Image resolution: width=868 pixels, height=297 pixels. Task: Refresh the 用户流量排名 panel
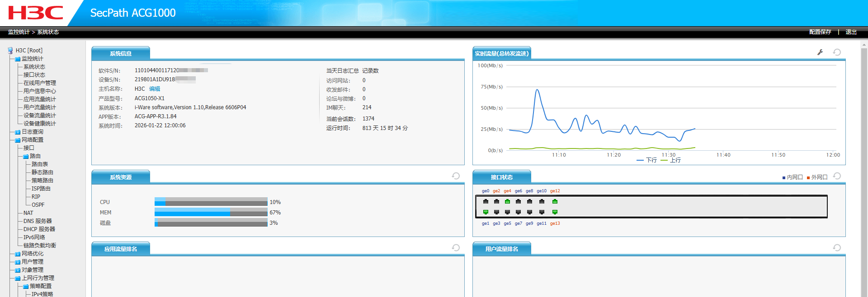[837, 248]
